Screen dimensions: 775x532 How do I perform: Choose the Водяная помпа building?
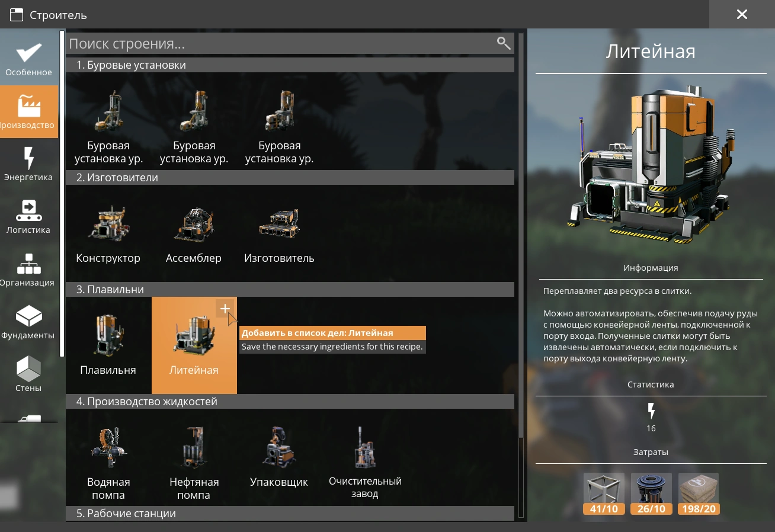click(x=108, y=457)
